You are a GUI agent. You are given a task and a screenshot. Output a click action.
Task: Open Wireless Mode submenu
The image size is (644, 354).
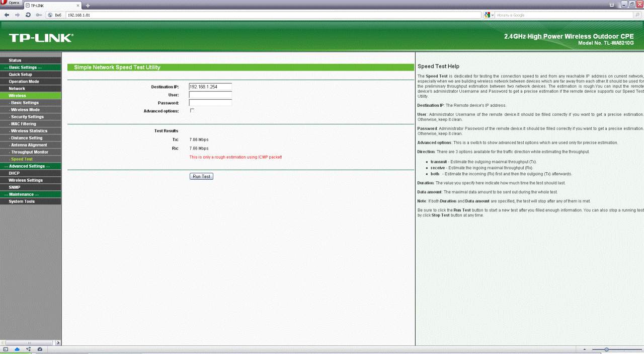tap(31, 110)
